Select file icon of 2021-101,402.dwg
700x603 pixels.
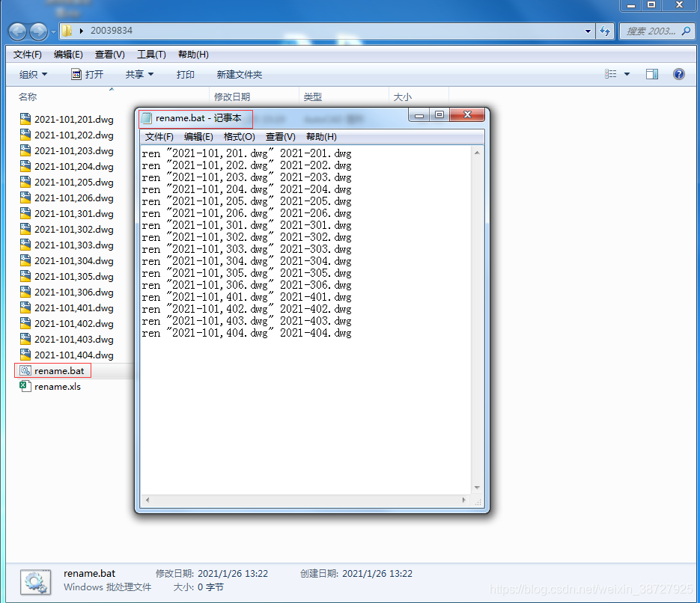pos(25,323)
